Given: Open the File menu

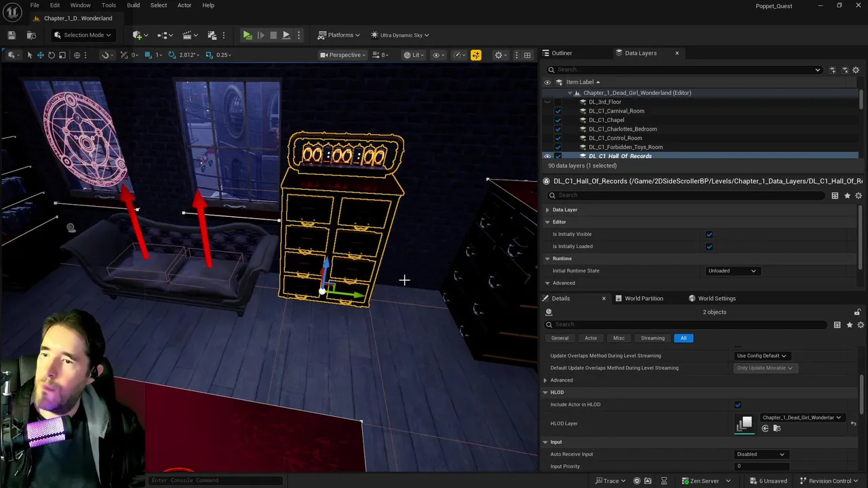Looking at the screenshot, I should pyautogui.click(x=35, y=5).
